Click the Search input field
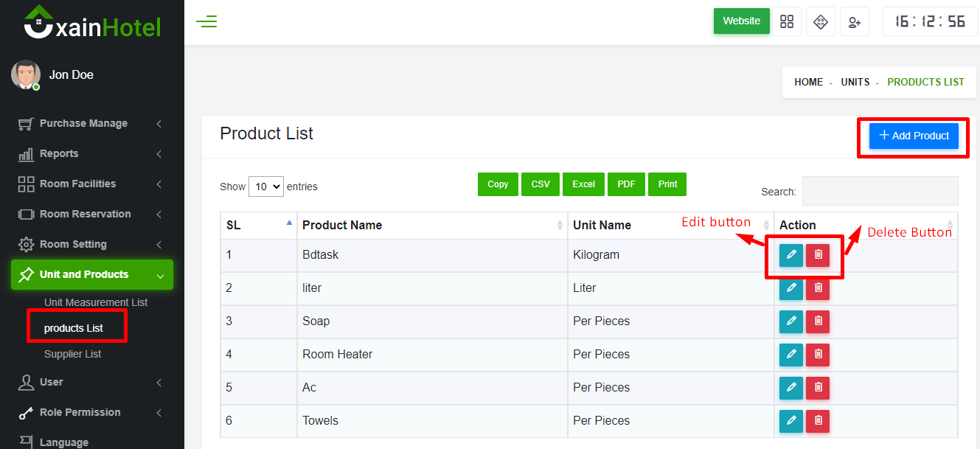Screen dimensions: 980x449 880,191
